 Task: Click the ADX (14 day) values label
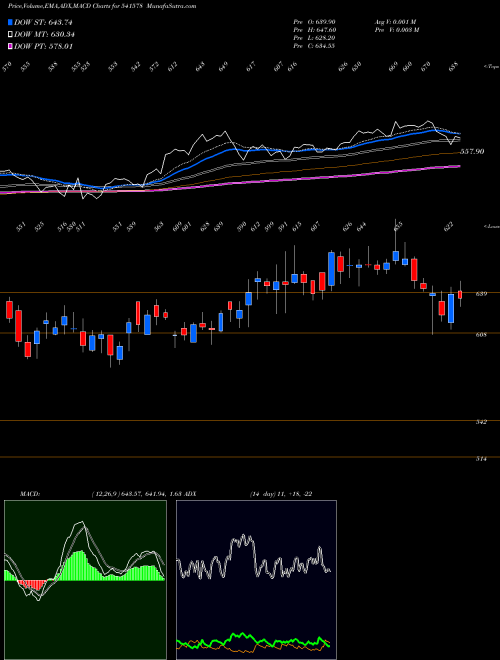[x=281, y=494]
